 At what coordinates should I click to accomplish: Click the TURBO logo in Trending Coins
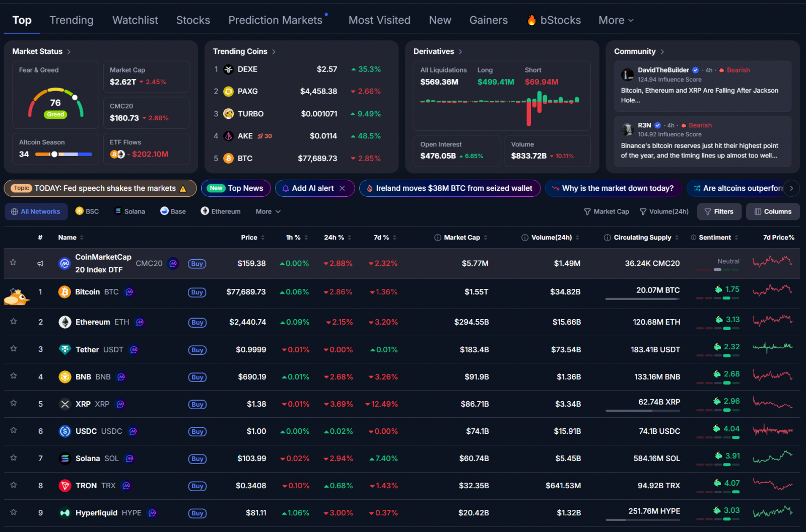click(228, 114)
